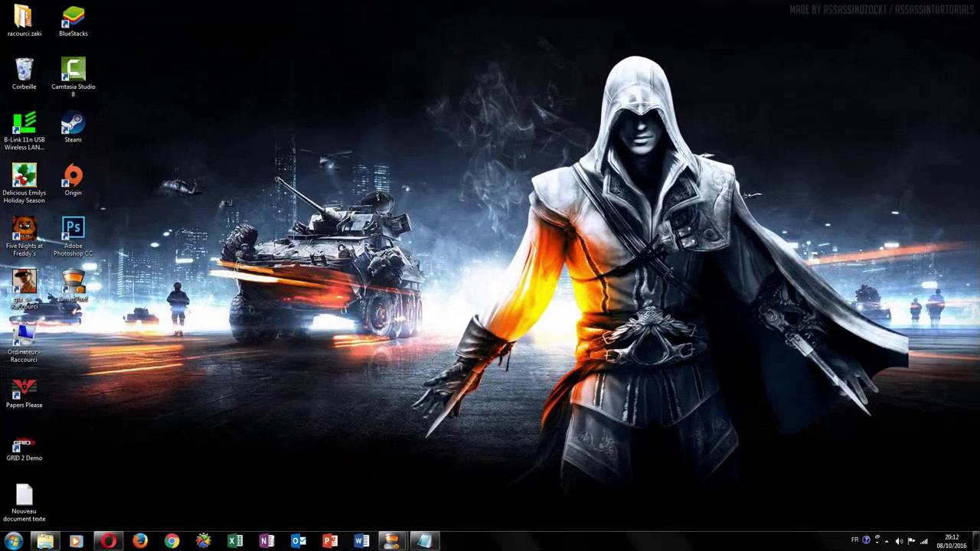Select the Corbeille recycle bin icon
This screenshot has height=551, width=980.
[x=24, y=73]
